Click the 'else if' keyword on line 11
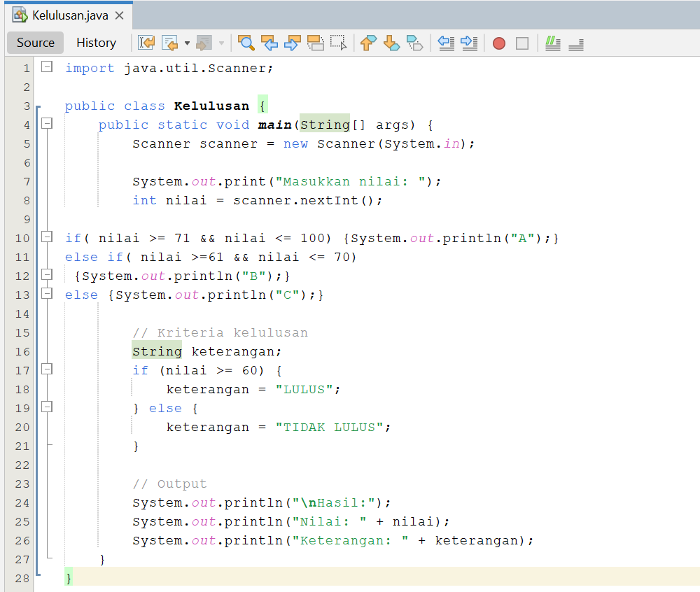 tap(94, 258)
